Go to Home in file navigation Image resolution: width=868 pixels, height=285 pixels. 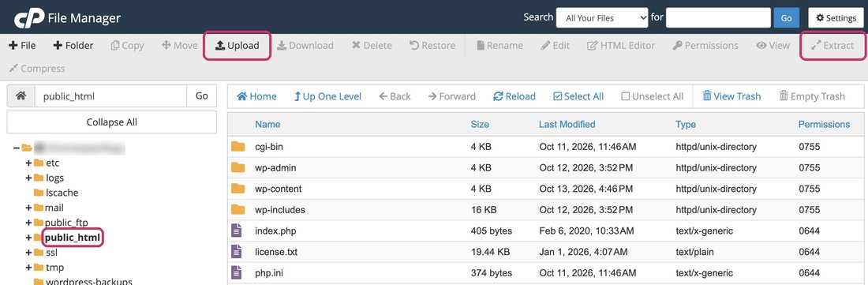257,96
